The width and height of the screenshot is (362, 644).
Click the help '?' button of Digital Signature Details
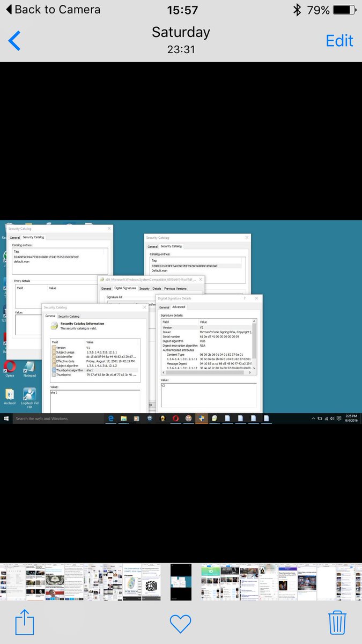point(245,298)
